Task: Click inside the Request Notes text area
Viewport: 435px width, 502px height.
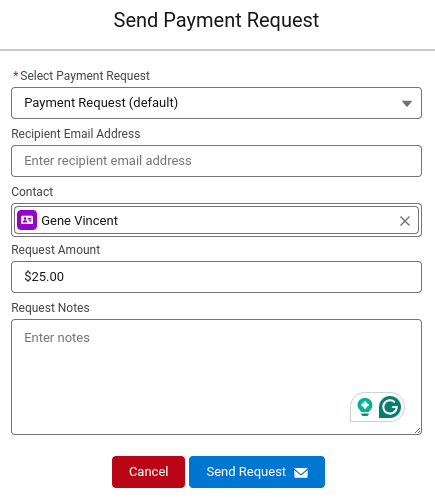Action: 216,377
